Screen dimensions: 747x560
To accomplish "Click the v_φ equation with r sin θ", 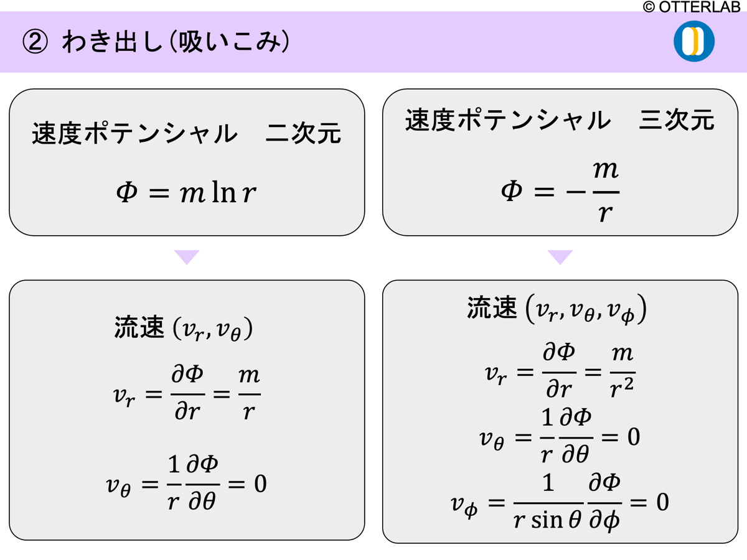I will click(559, 503).
